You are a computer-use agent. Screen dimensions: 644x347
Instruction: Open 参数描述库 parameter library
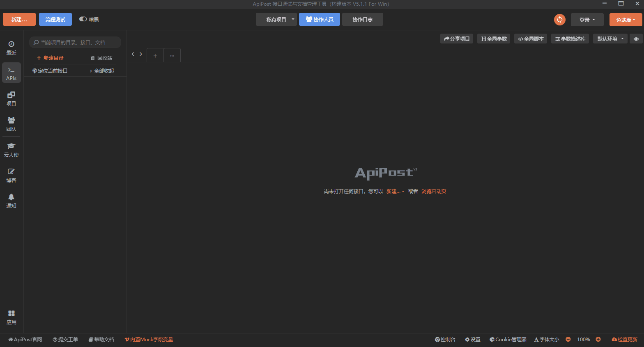[x=570, y=39]
